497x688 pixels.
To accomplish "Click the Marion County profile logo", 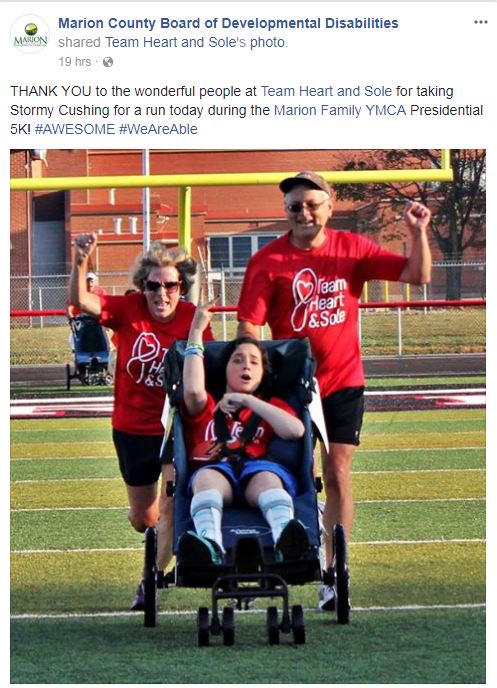I will [x=30, y=34].
